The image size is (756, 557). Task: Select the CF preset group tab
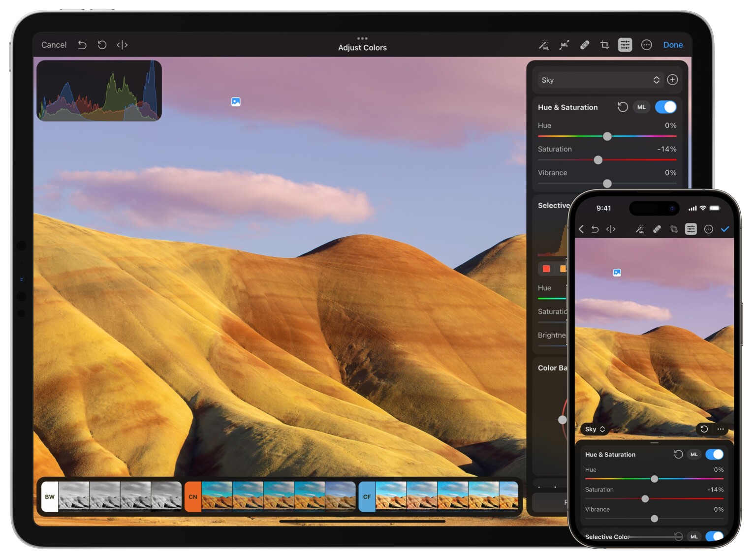(x=367, y=496)
